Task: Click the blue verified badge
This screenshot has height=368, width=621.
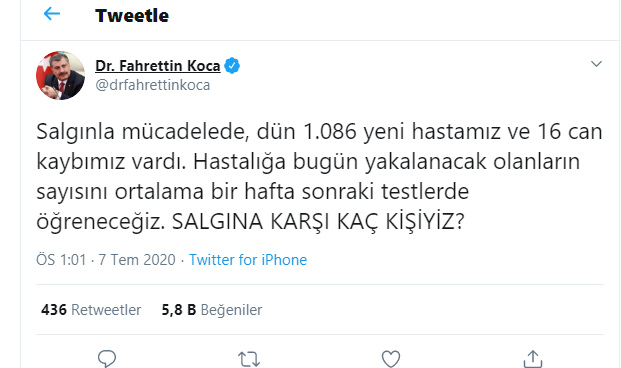Action: 232,66
